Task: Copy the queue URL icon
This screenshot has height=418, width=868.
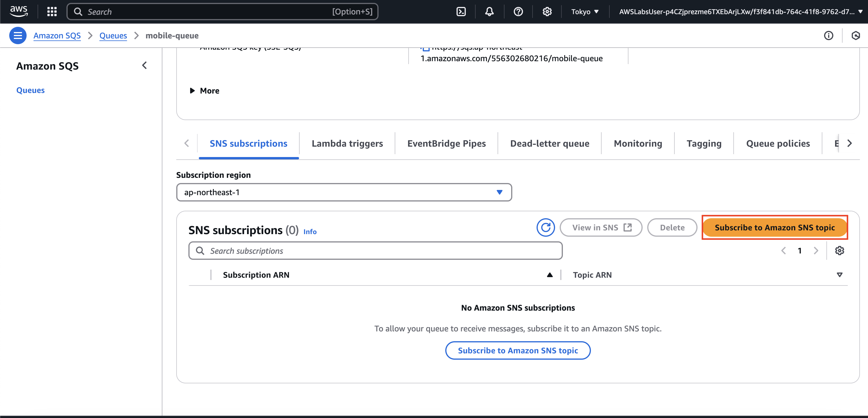Action: (426, 49)
